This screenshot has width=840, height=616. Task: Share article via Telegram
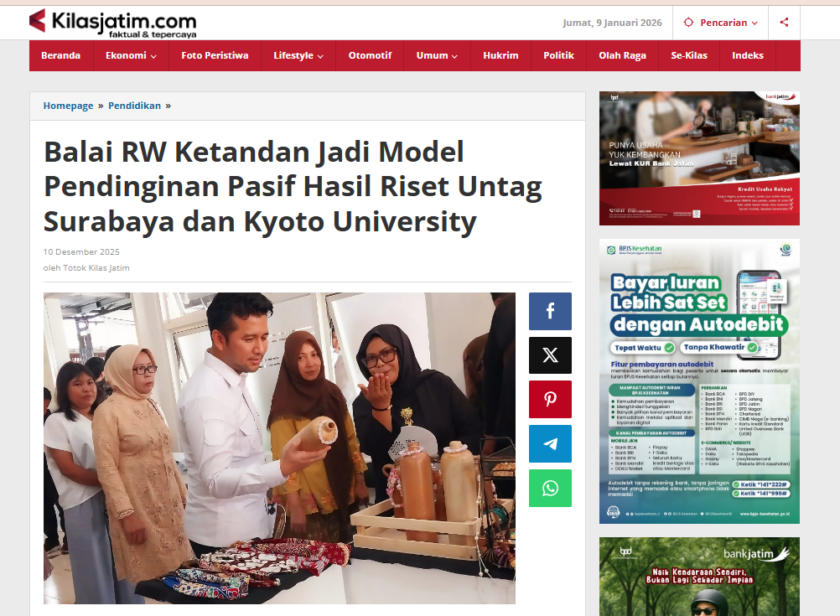[550, 443]
